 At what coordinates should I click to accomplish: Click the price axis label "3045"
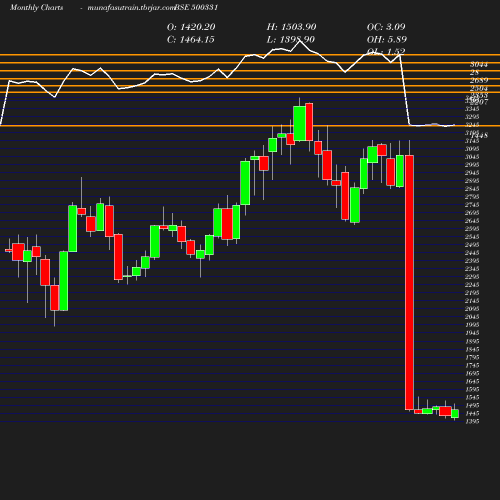tap(472, 157)
